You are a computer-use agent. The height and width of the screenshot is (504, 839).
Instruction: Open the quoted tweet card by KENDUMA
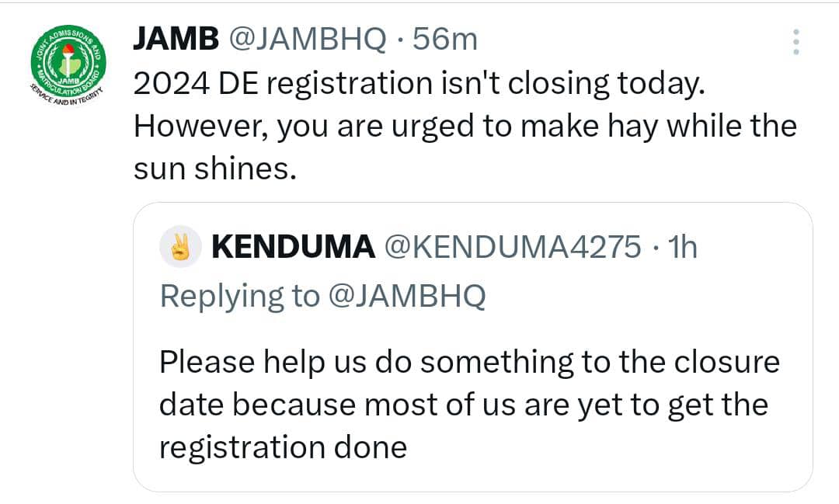(x=472, y=346)
